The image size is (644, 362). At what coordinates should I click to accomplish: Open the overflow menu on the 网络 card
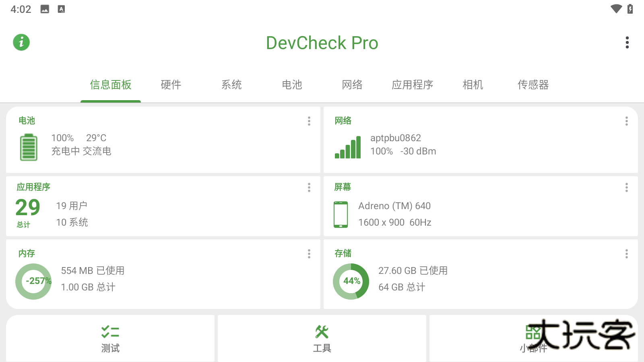(x=626, y=121)
